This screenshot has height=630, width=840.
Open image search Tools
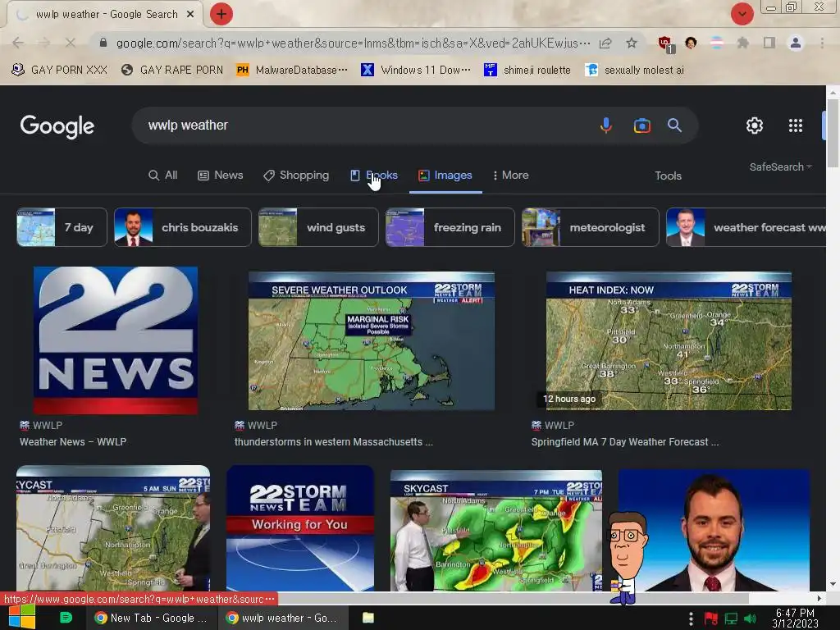(x=668, y=176)
